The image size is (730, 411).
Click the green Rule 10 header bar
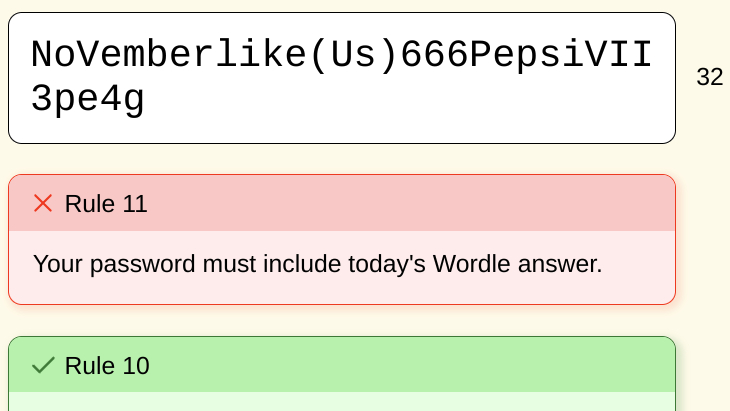pos(400,366)
